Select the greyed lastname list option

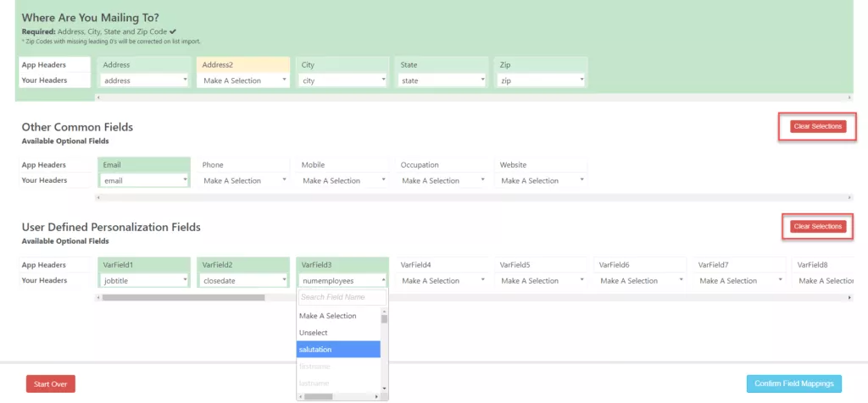point(339,383)
